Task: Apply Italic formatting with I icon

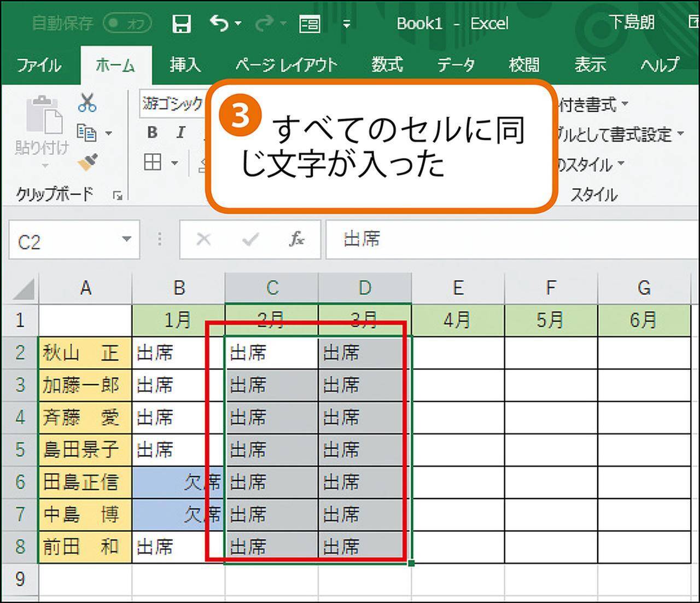Action: point(180,132)
